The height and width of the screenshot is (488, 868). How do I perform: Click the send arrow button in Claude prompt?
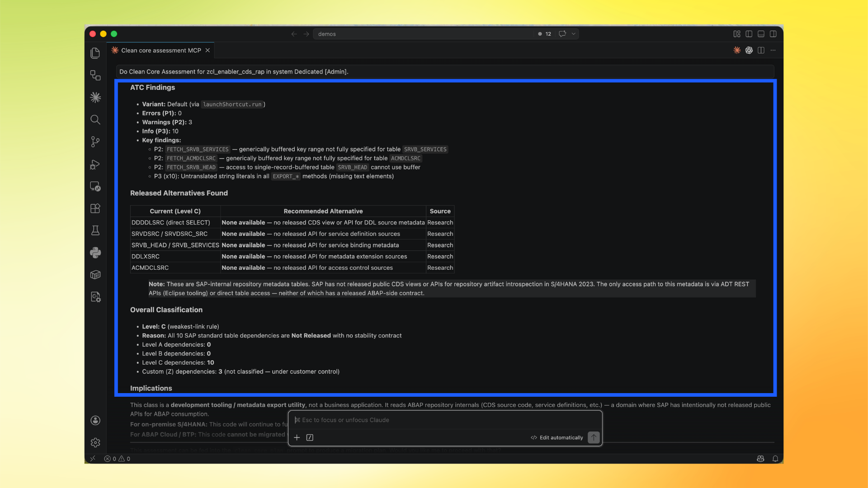pyautogui.click(x=594, y=437)
